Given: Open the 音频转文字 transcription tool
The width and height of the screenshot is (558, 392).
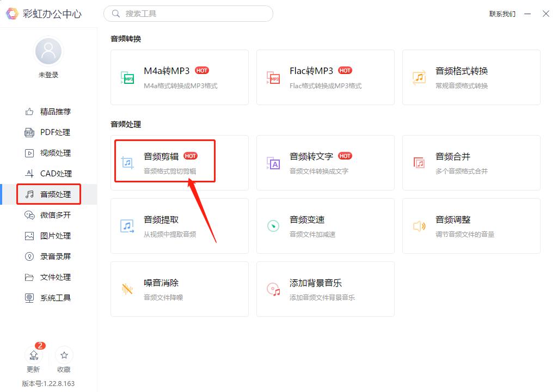Looking at the screenshot, I should pos(326,162).
